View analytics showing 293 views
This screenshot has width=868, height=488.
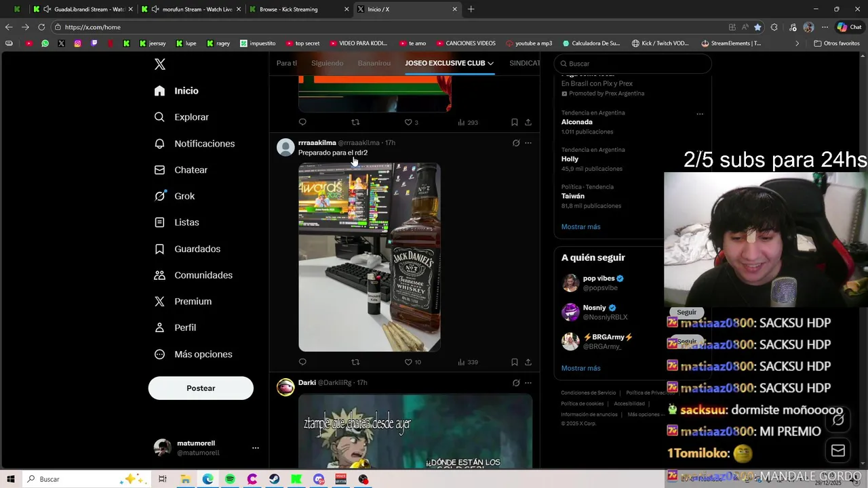click(468, 122)
